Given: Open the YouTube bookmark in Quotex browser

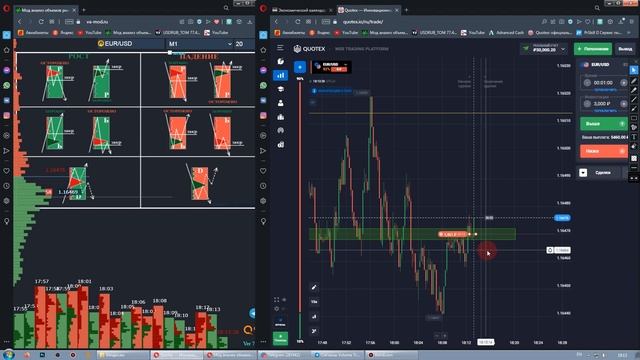Looking at the screenshot, I should point(346,33).
